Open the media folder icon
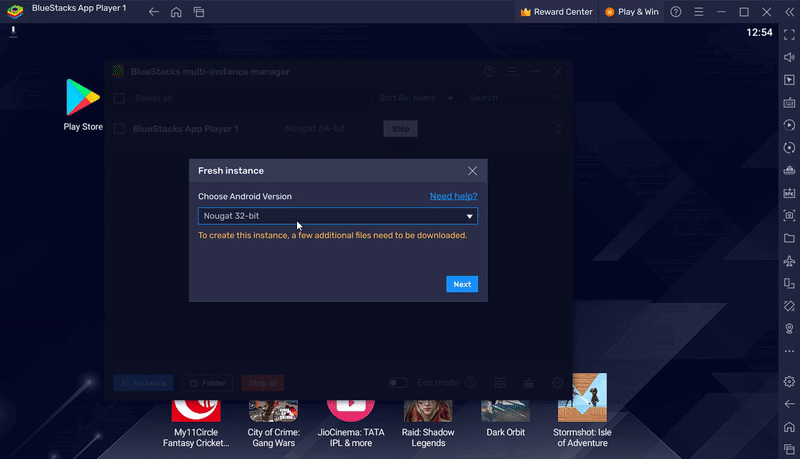The height and width of the screenshot is (459, 800). 789,238
